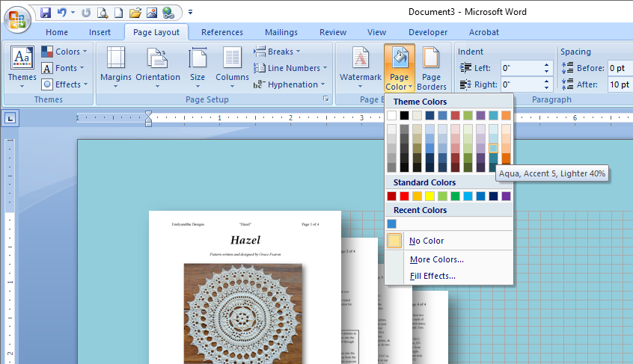Image resolution: width=633 pixels, height=364 pixels.
Task: Choose a paper Size
Action: coord(198,67)
